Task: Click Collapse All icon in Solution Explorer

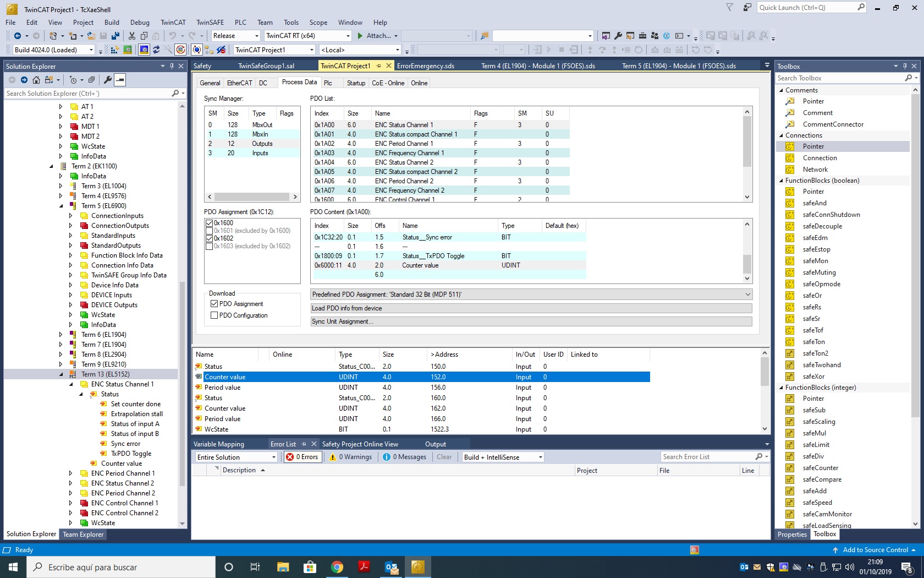Action: coord(91,80)
